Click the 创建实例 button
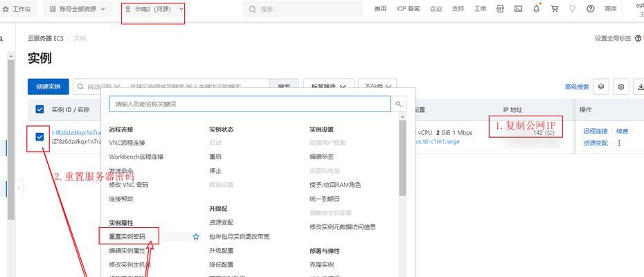The height and width of the screenshot is (277, 644). [48, 87]
